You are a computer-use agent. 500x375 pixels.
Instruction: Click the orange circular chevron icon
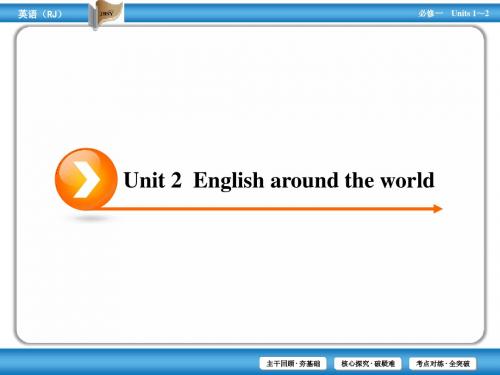(x=86, y=179)
